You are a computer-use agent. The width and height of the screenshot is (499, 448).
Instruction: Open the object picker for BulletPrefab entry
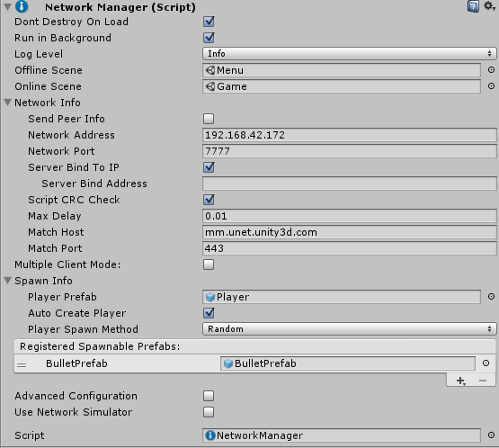pos(486,363)
